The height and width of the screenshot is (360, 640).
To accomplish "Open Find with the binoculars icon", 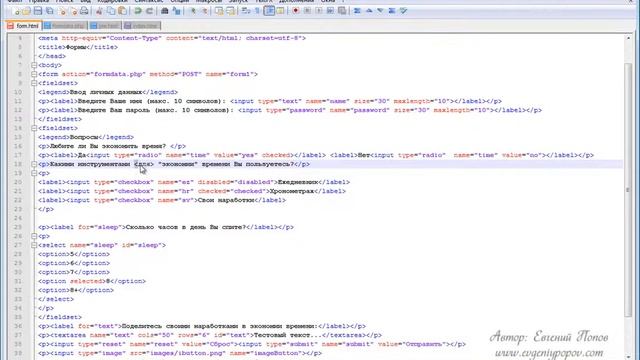I will tap(165, 11).
